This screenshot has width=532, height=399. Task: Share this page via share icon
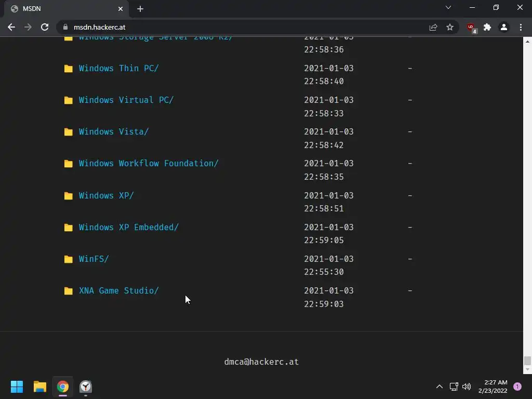point(433,27)
